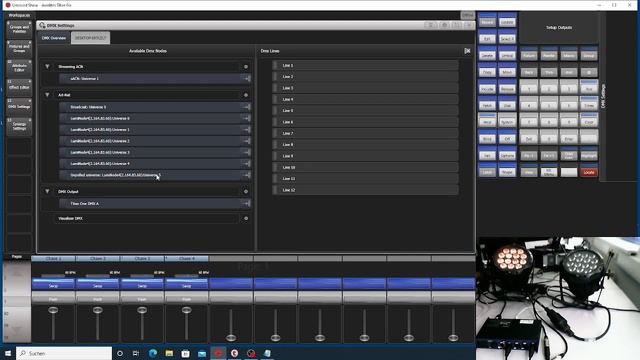Image resolution: width=640 pixels, height=360 pixels.
Task: Open DMX Output settings gear
Action: tap(246, 191)
